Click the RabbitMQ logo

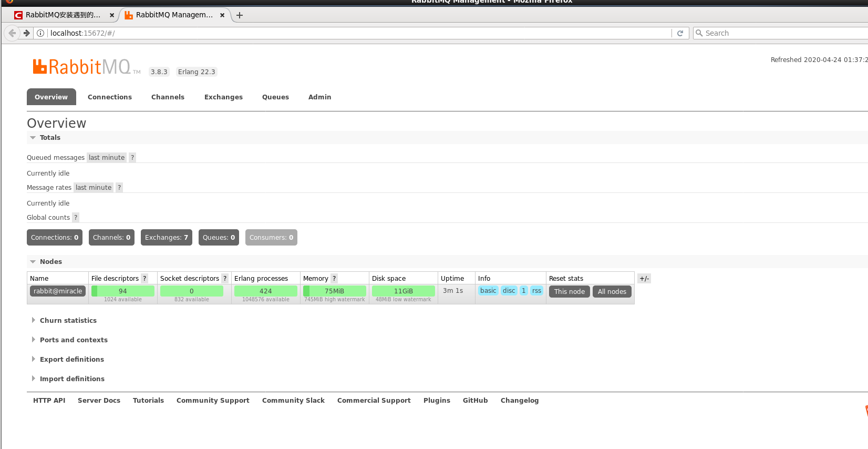(86, 67)
